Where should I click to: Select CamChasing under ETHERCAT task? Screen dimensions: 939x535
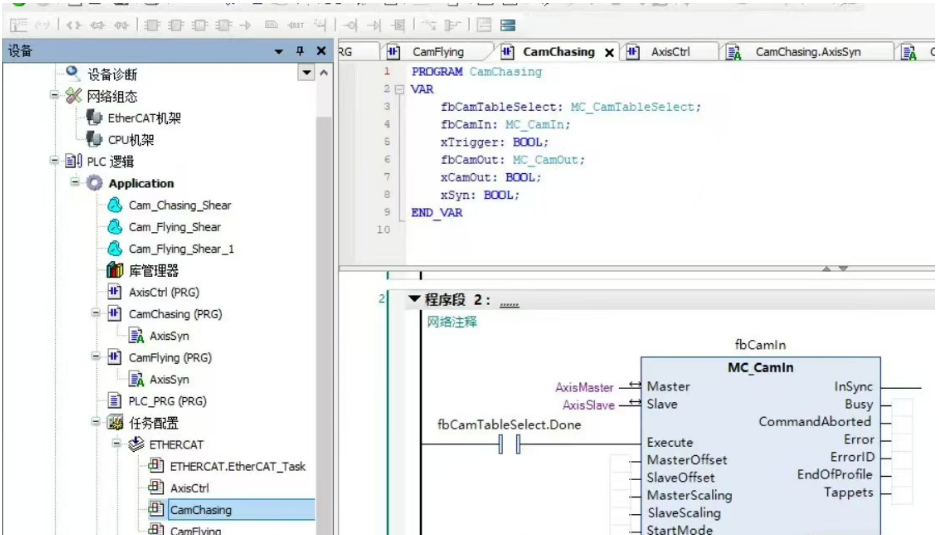point(200,510)
